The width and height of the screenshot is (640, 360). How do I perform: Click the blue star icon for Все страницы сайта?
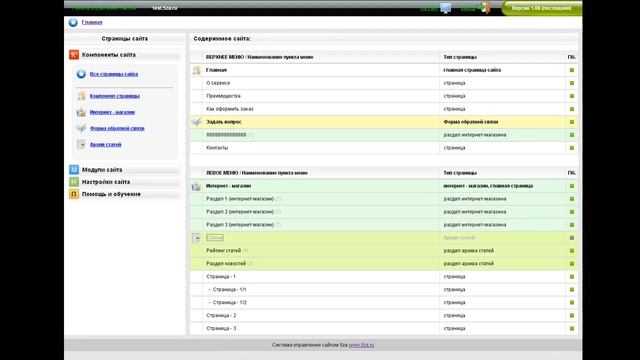pos(81,74)
